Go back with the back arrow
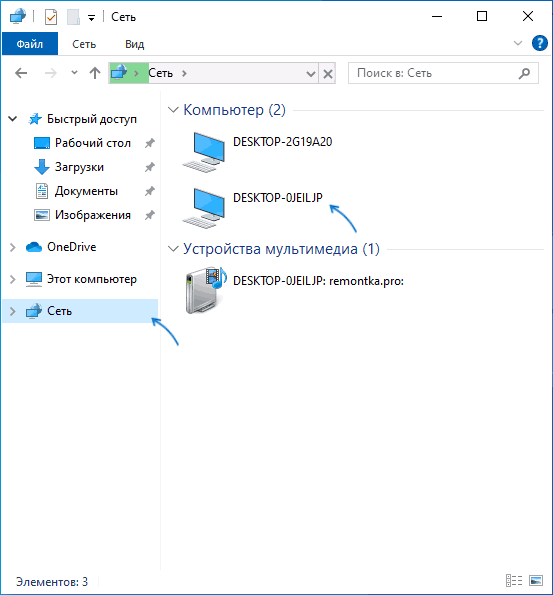The height and width of the screenshot is (595, 553). point(21,73)
